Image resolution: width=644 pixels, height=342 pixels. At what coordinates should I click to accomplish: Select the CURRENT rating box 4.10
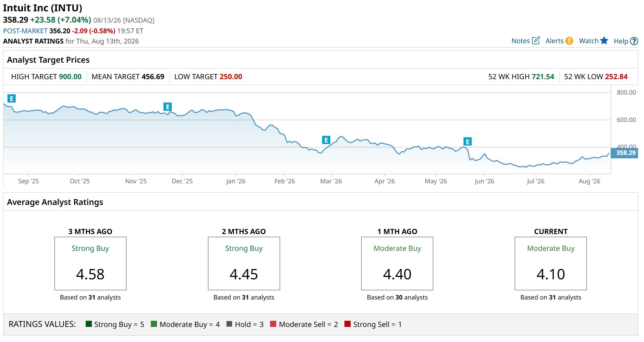[x=551, y=264]
